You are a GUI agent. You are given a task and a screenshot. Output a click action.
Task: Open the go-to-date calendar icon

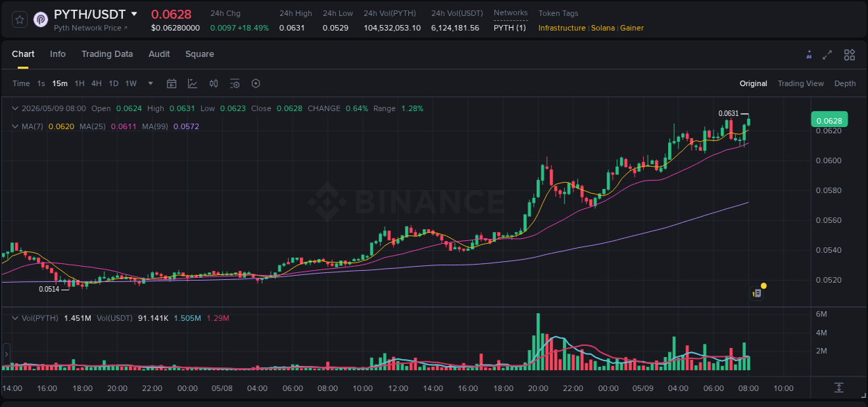pos(172,83)
